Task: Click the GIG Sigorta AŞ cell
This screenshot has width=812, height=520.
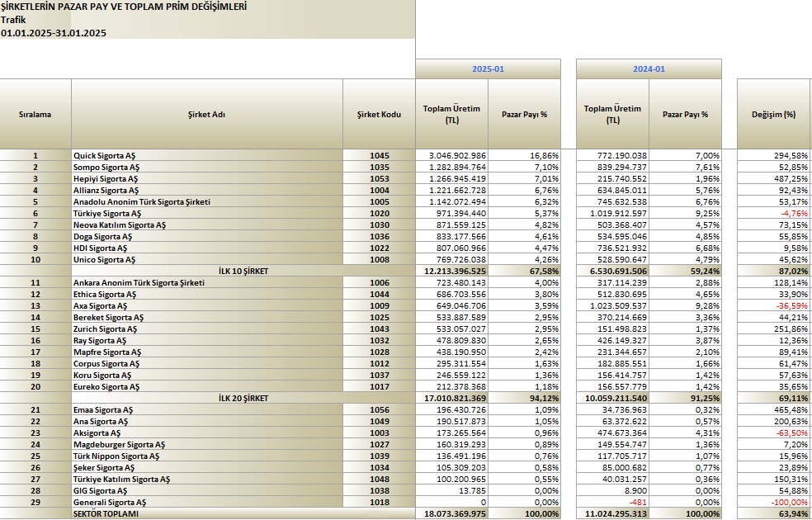Action: [x=207, y=491]
